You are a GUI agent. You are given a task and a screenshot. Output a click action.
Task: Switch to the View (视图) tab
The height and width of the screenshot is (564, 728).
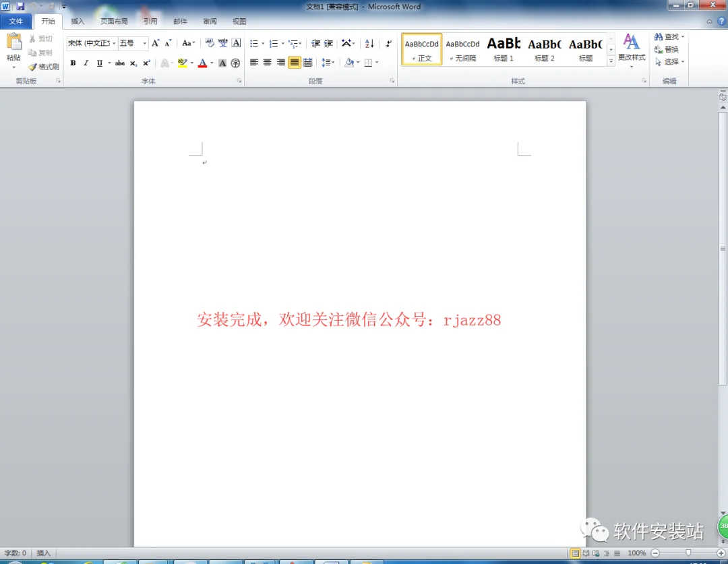click(x=239, y=22)
